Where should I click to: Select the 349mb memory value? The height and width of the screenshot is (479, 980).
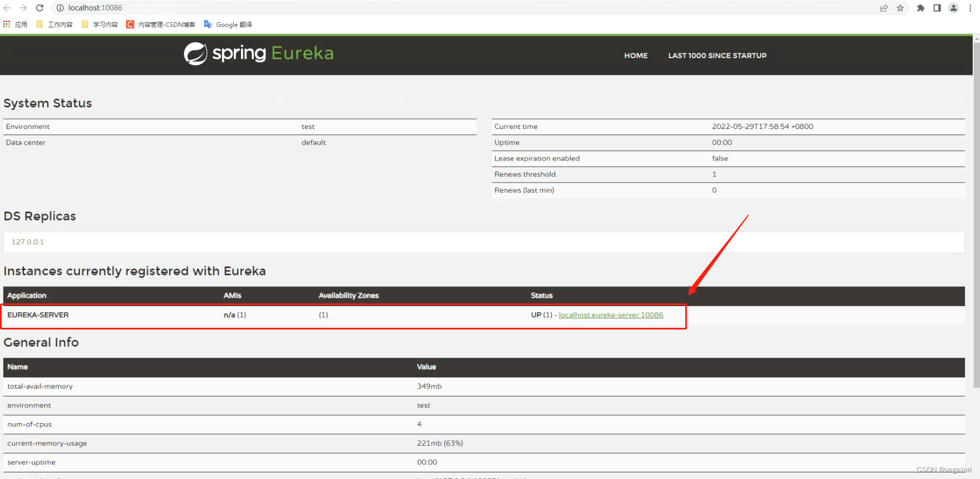coord(429,386)
